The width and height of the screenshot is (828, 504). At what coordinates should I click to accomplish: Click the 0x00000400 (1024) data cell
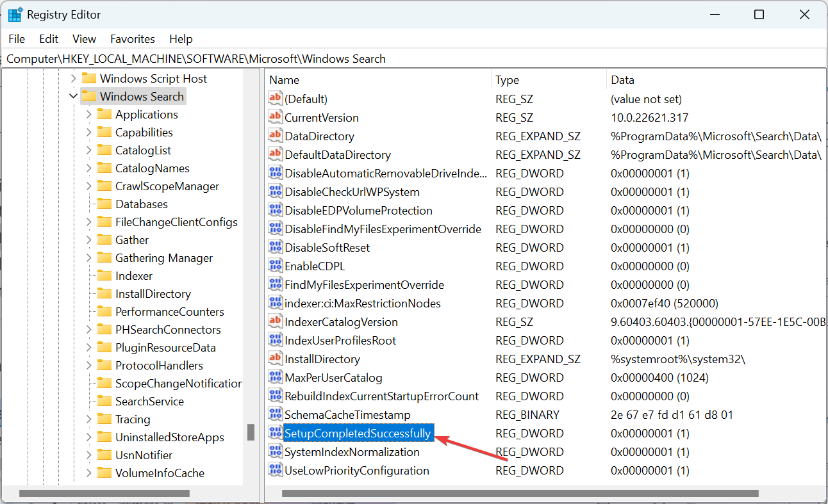pos(659,377)
